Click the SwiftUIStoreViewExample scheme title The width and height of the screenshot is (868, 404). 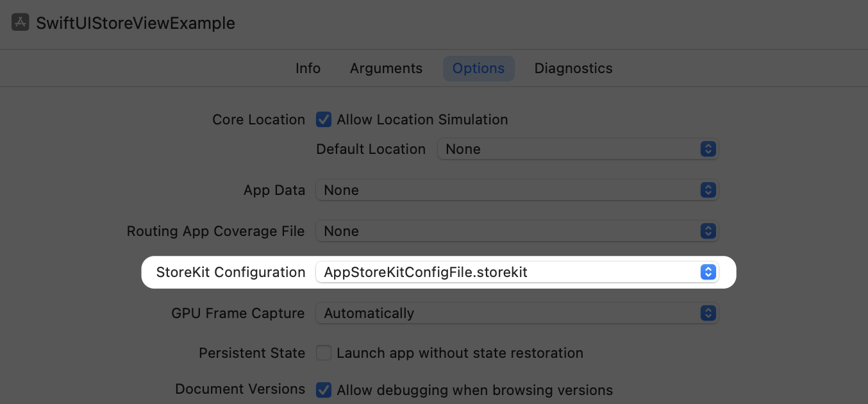[135, 23]
